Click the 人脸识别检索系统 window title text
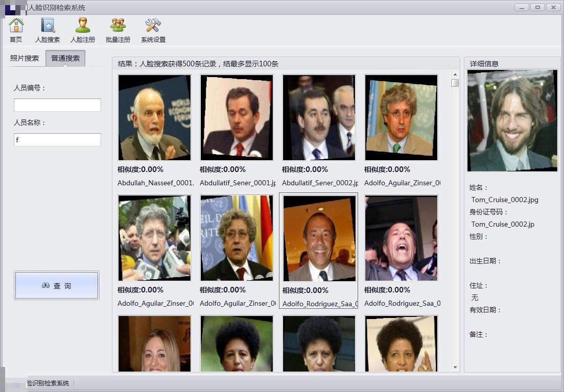 coord(57,8)
